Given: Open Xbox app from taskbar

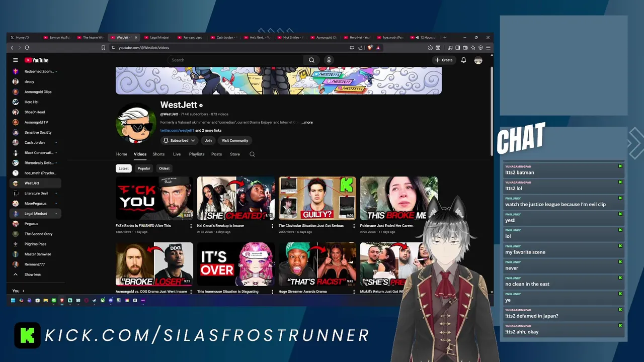Looking at the screenshot, I should coord(103,300).
